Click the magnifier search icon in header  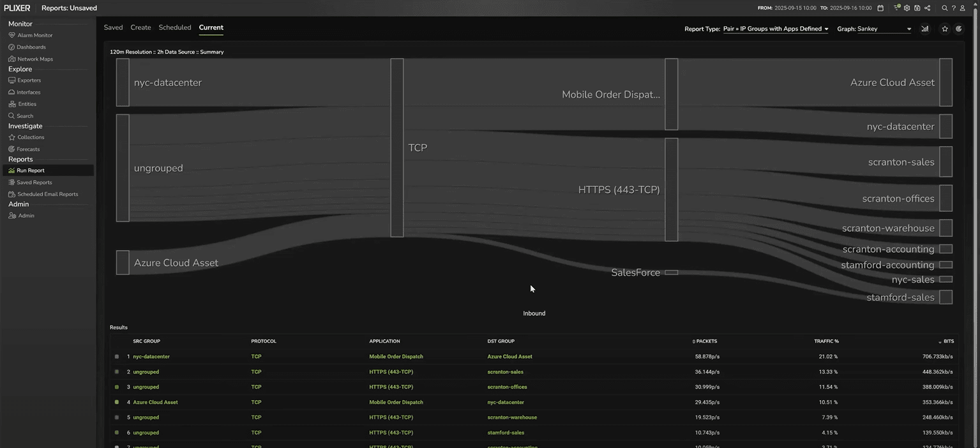(945, 8)
